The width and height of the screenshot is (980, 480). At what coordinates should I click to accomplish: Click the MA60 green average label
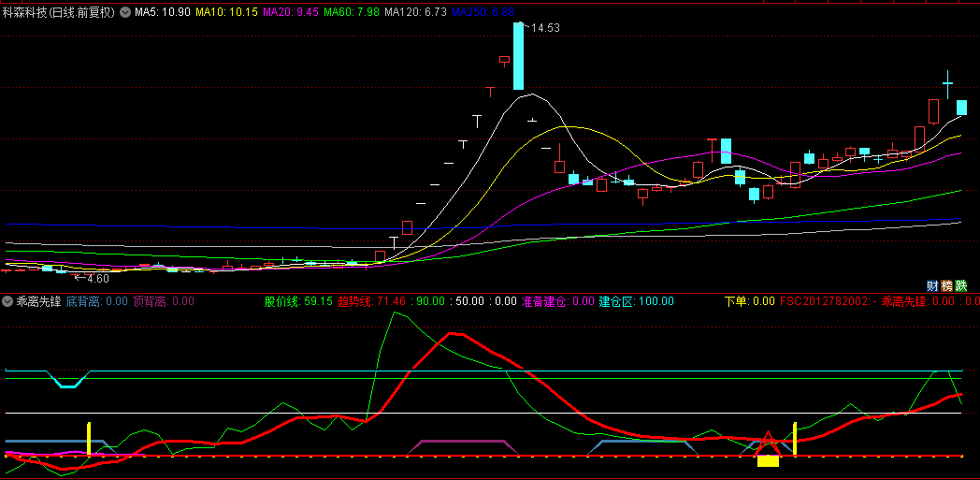coord(353,13)
